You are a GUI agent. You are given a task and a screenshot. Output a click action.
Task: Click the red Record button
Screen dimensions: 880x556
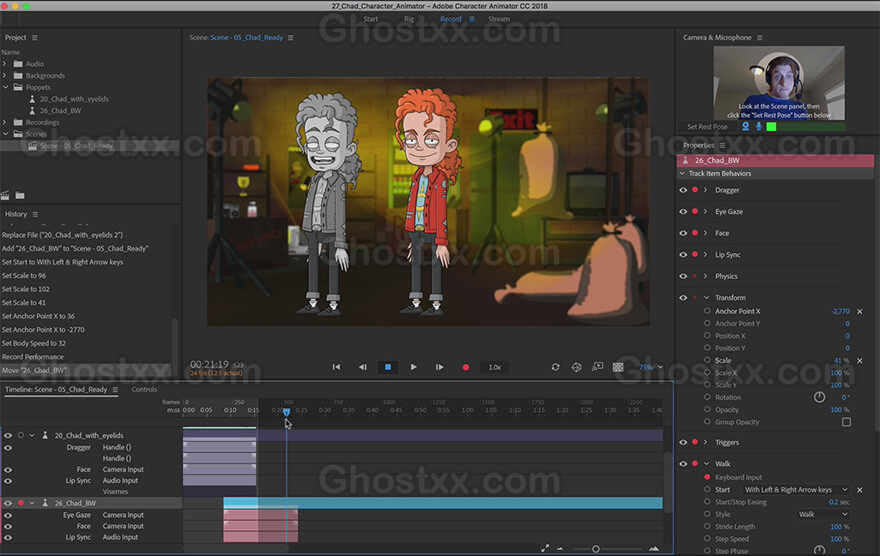click(465, 367)
